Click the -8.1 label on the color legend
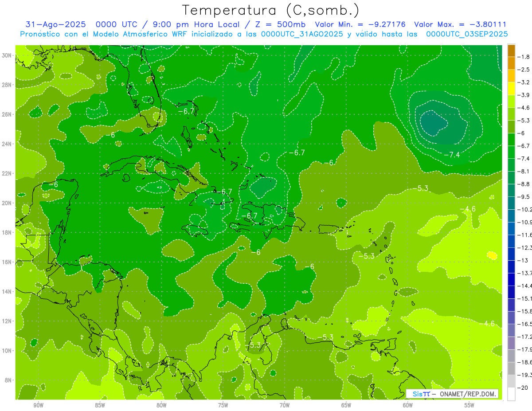532x411 pixels. [524, 171]
